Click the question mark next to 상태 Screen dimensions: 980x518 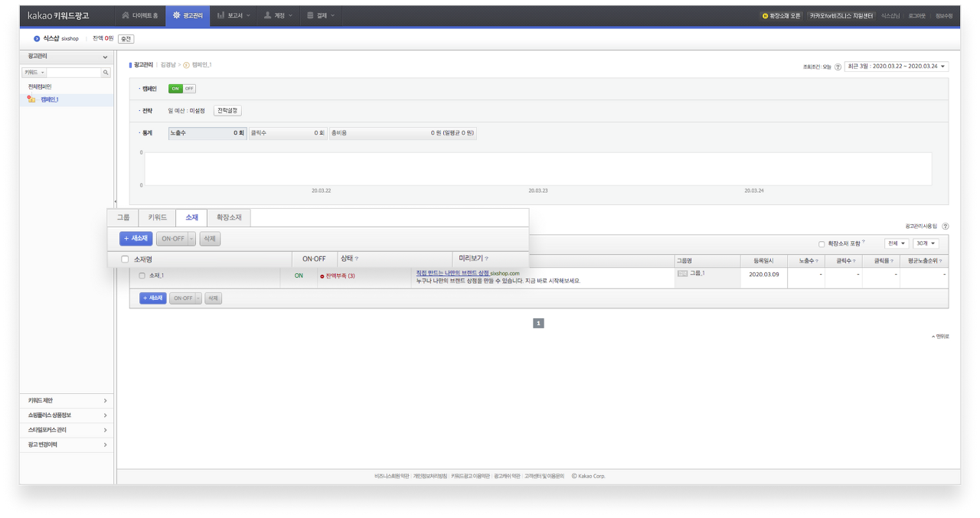[x=357, y=259]
